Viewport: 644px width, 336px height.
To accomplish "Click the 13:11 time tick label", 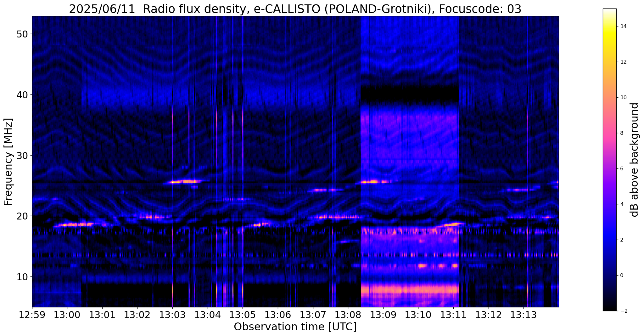I will (x=453, y=315).
